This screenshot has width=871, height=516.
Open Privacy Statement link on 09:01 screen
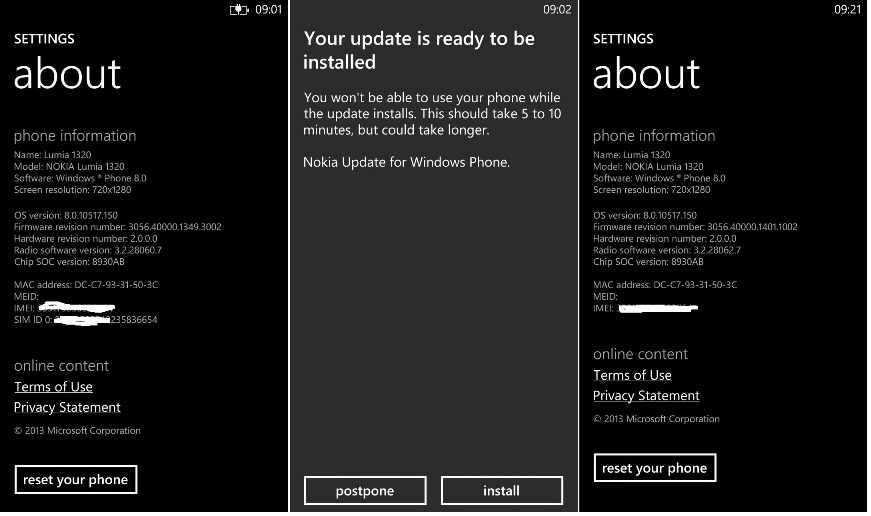(x=67, y=407)
